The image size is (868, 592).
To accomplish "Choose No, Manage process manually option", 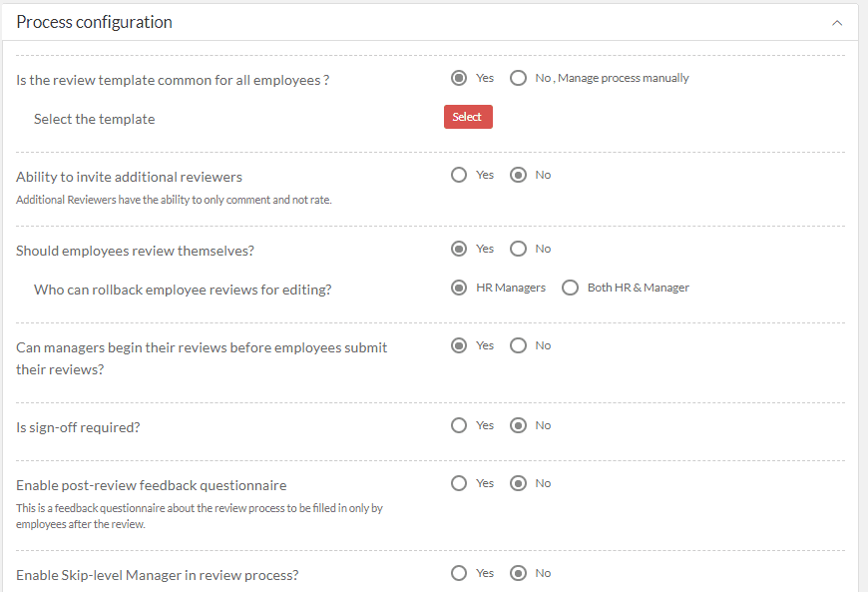I will click(518, 78).
